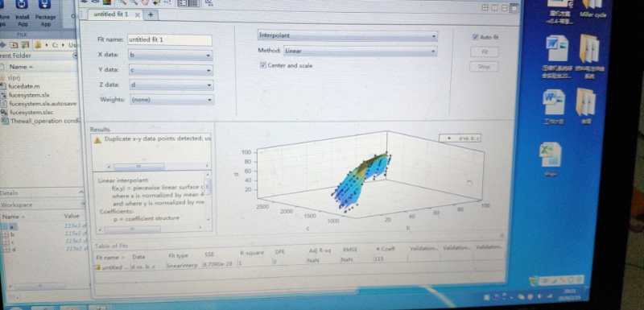Open the X data dropdown
The height and width of the screenshot is (310, 644).
[x=171, y=55]
